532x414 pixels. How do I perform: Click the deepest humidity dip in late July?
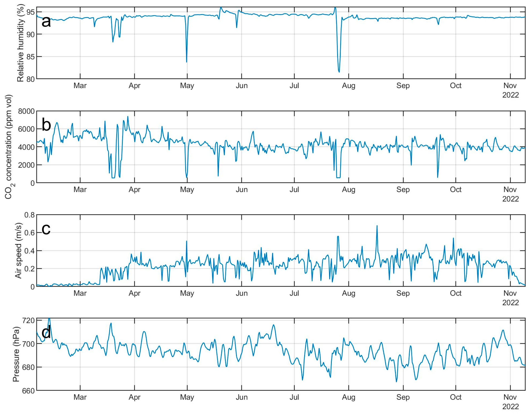339,72
